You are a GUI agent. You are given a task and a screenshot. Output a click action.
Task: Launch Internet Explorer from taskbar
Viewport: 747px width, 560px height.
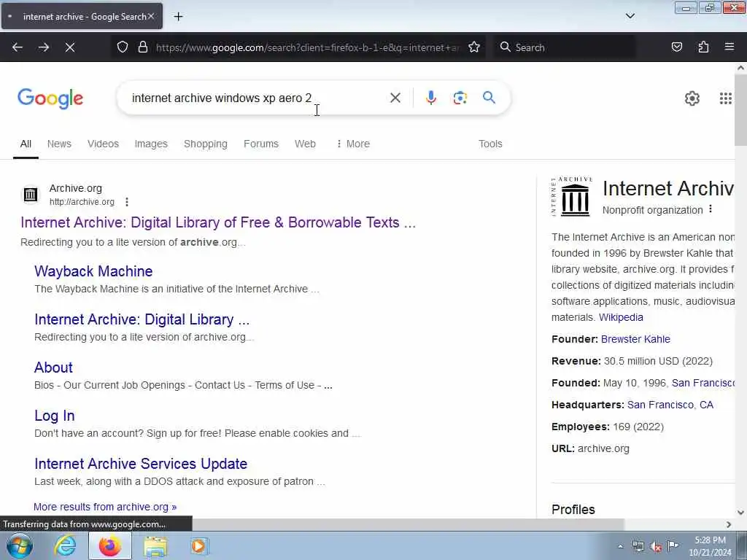(x=64, y=545)
